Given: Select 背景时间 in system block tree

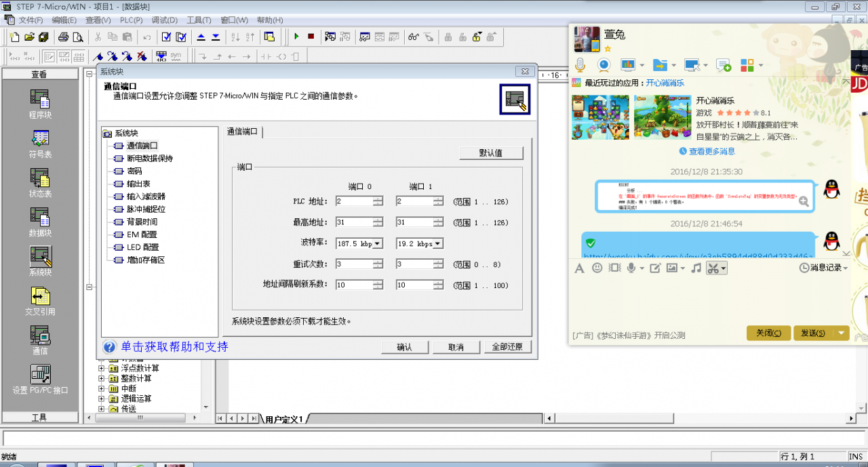Looking at the screenshot, I should (x=142, y=222).
